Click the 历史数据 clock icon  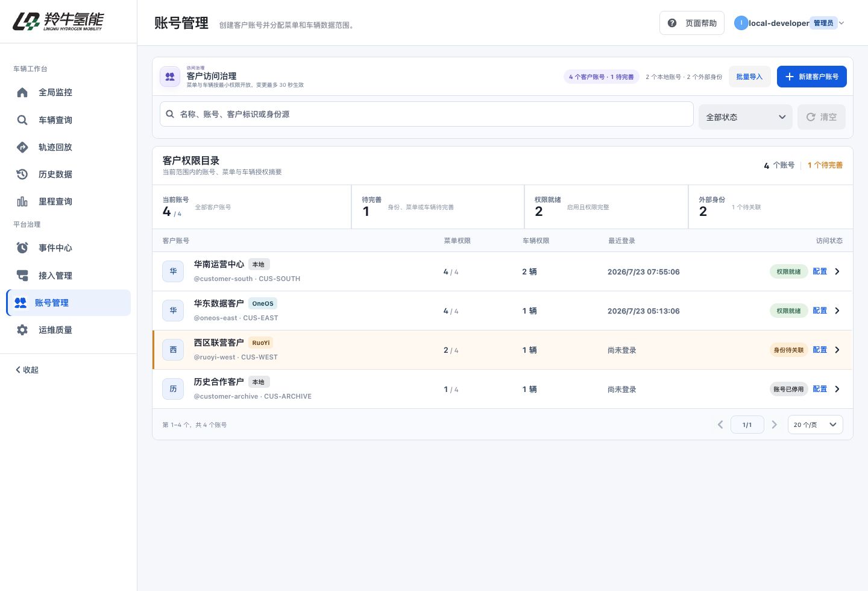tap(22, 174)
